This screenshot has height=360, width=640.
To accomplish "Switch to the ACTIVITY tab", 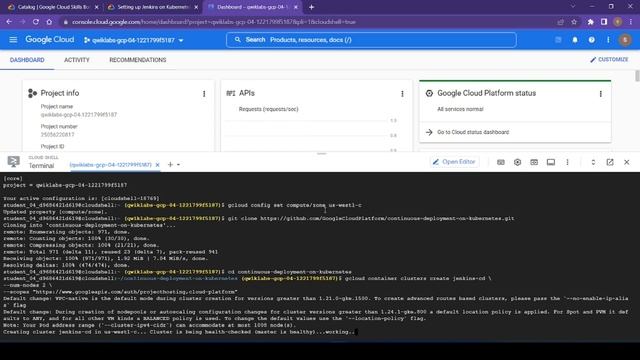I will [77, 60].
